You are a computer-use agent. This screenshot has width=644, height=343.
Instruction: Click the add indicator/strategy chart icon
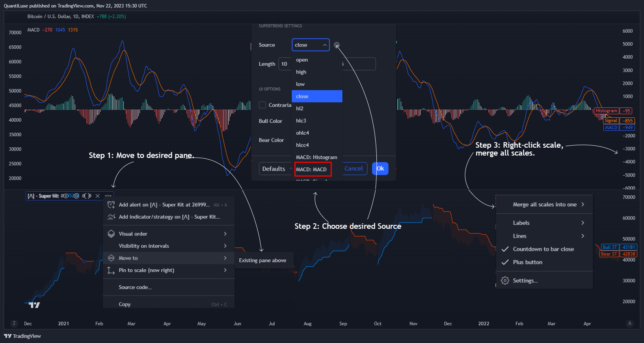[x=111, y=217]
